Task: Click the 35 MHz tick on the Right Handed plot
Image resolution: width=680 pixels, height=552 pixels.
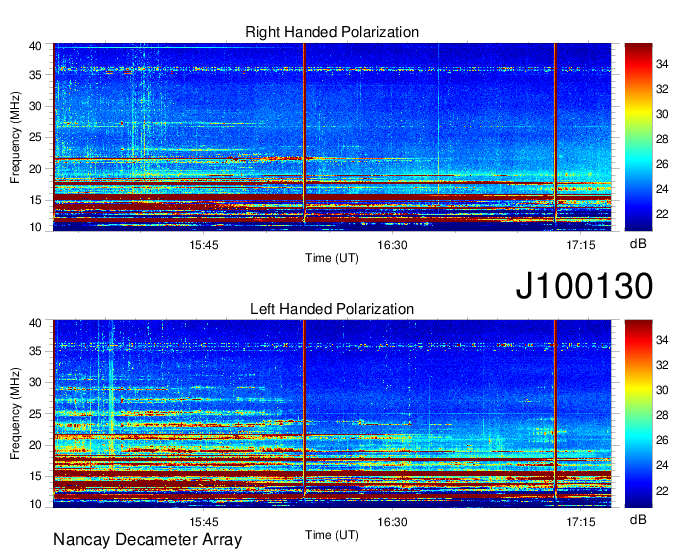Action: tap(35, 75)
